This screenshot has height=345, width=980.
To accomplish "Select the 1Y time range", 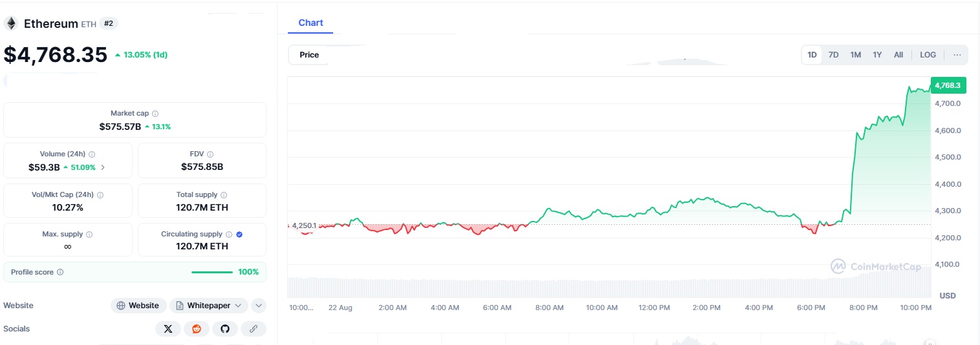I will (877, 55).
